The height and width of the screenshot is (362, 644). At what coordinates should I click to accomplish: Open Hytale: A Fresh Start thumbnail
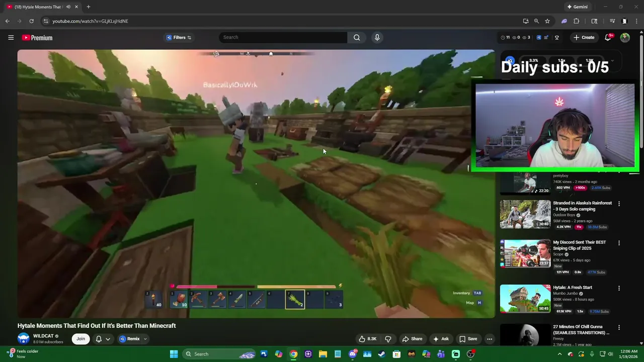coord(525,299)
